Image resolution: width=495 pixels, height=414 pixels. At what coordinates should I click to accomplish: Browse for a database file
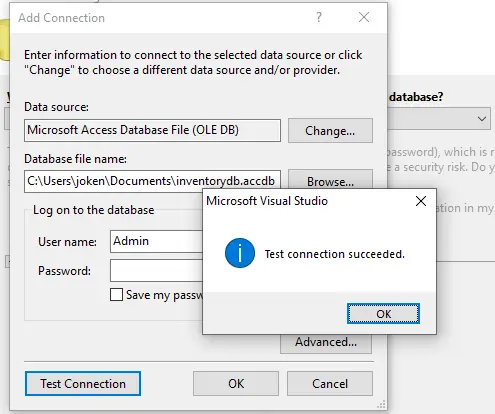point(330,180)
